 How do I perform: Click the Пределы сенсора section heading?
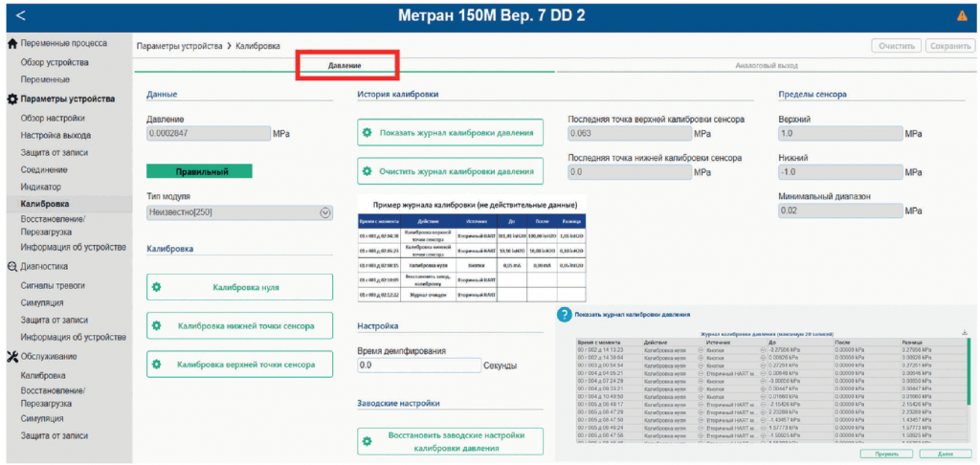pyautogui.click(x=813, y=95)
